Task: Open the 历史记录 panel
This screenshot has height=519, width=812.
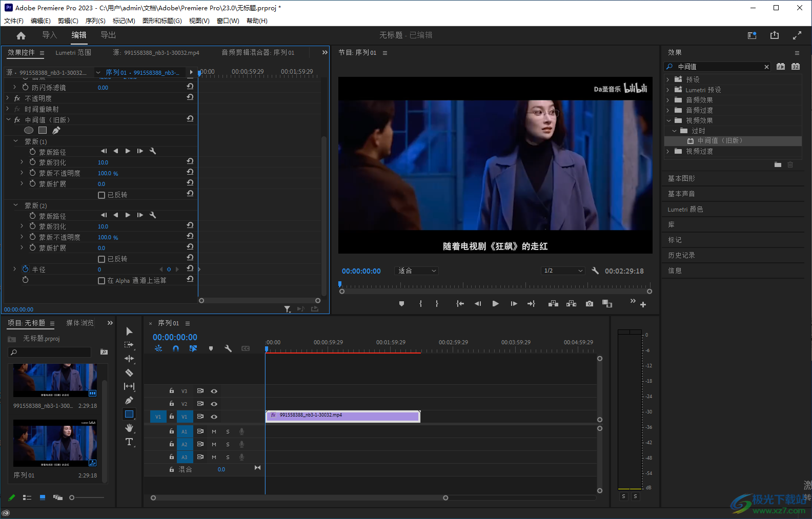Action: pos(682,255)
